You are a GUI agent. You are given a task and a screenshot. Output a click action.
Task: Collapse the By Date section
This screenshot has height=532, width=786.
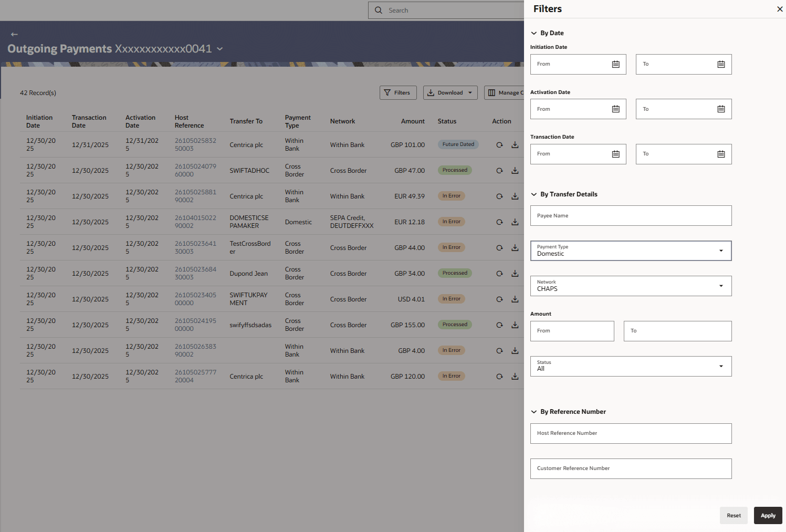534,33
